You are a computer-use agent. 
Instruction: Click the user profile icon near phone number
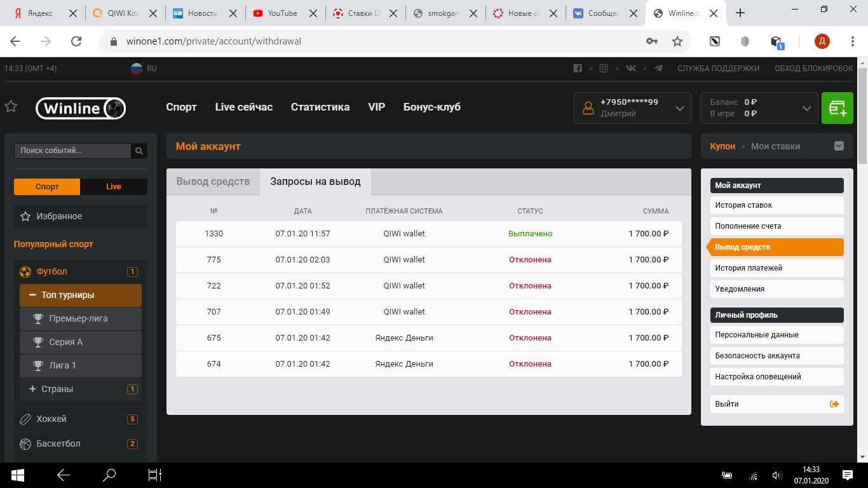point(588,108)
